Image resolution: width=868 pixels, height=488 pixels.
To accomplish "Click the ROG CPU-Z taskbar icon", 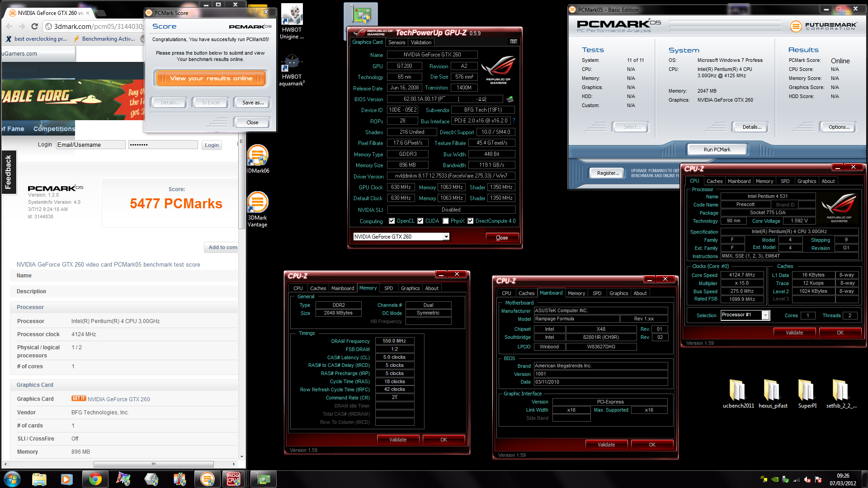I will (x=234, y=479).
